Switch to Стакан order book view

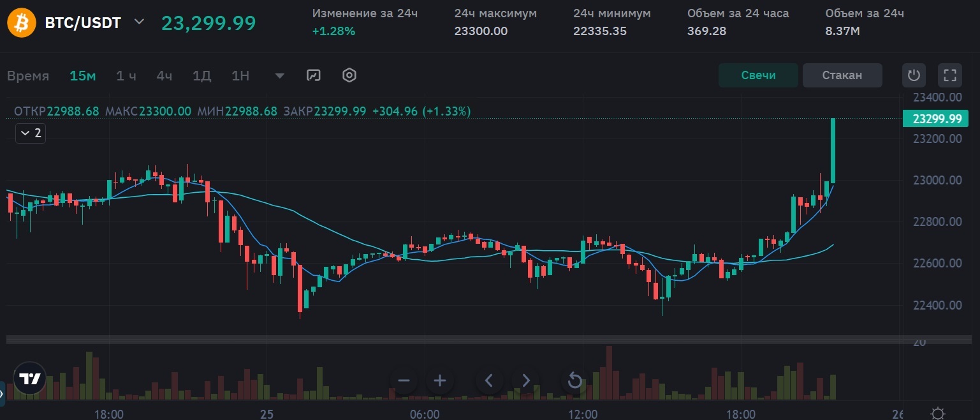[x=842, y=75]
